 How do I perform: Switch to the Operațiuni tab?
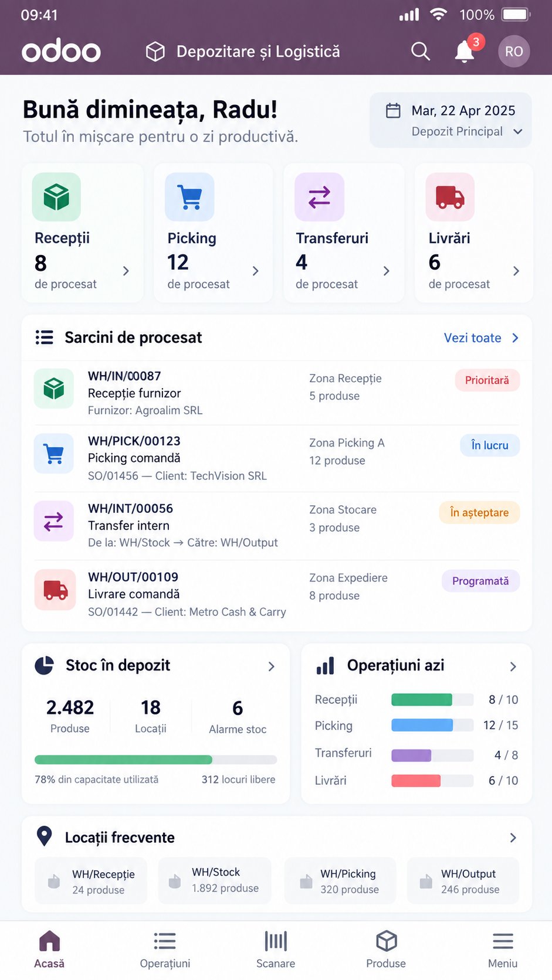coord(165,950)
